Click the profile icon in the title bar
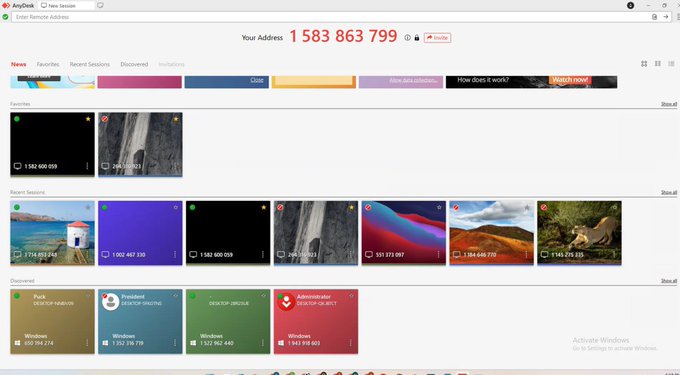680x375 pixels. [x=631, y=6]
